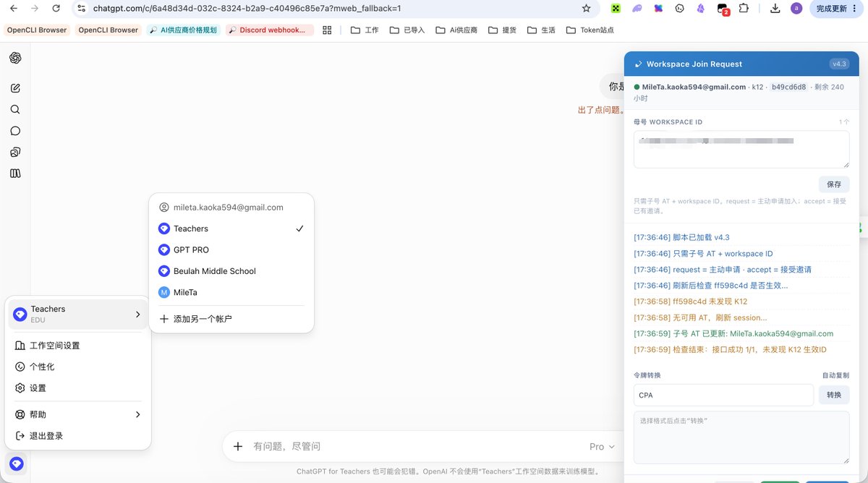Open 设置 from the account menu

77,388
